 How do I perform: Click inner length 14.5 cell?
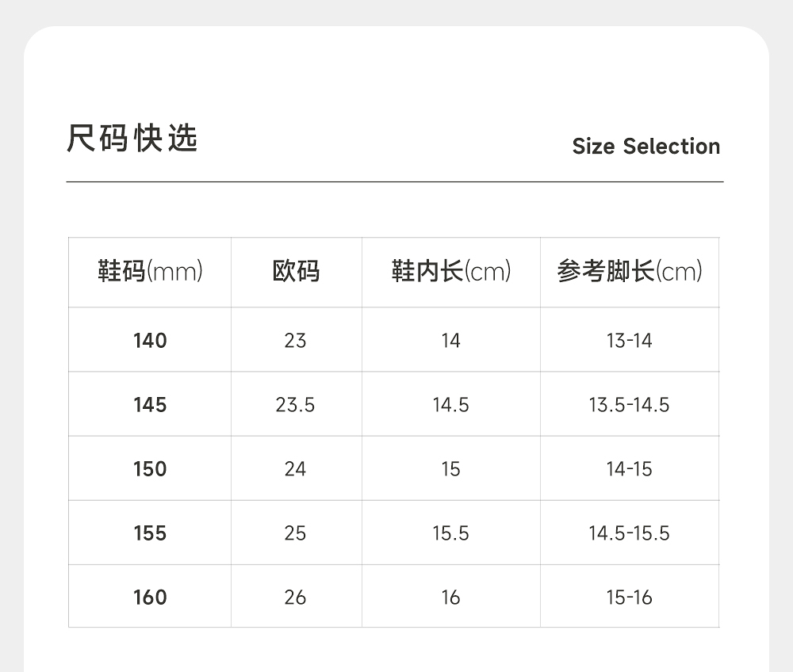[x=450, y=405]
